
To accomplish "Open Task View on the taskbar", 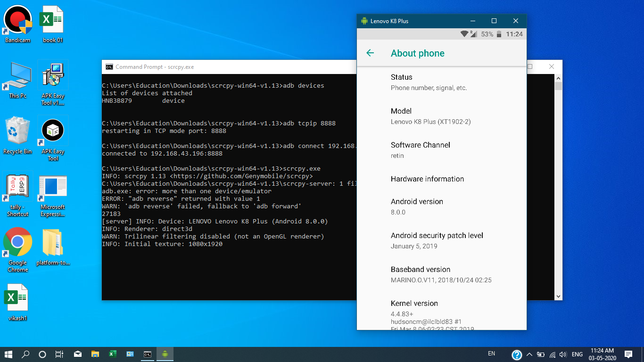I will click(59, 354).
